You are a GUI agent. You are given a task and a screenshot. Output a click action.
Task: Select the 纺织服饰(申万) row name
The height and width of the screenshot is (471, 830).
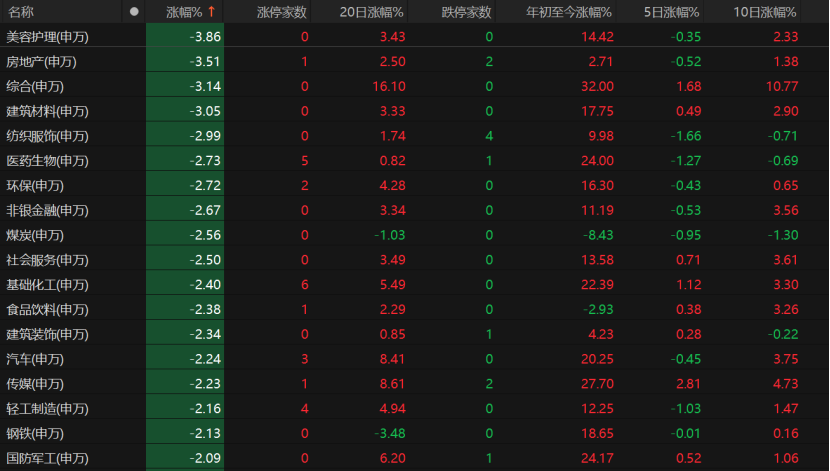tap(47, 136)
